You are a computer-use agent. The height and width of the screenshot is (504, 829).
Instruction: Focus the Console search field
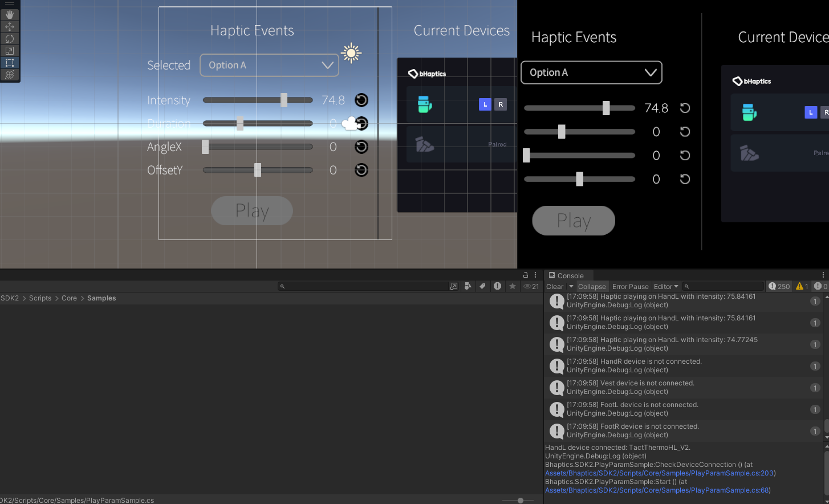tap(724, 287)
